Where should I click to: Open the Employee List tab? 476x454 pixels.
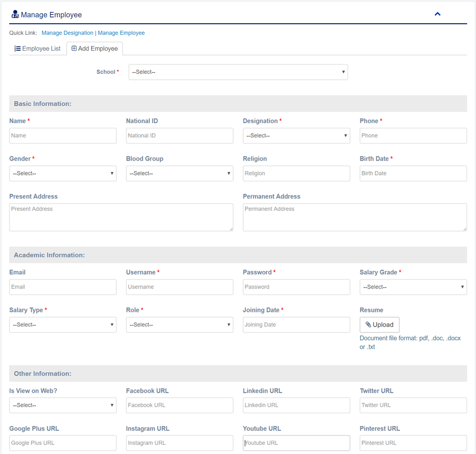pyautogui.click(x=38, y=49)
